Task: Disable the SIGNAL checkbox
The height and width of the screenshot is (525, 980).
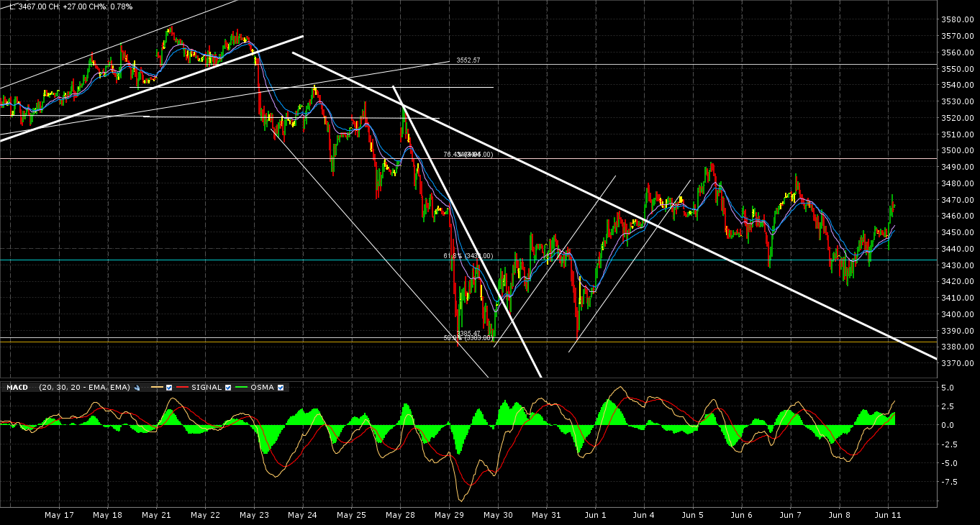Action: point(227,387)
